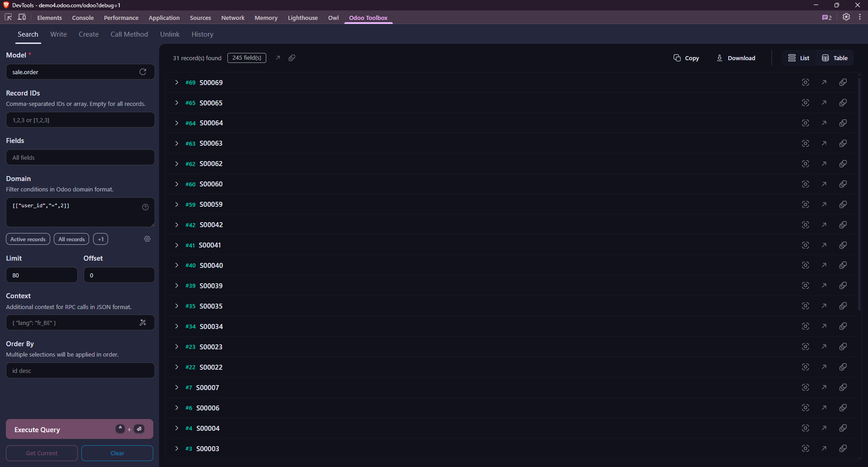Preview record S00069 using its focus icon

click(805, 82)
